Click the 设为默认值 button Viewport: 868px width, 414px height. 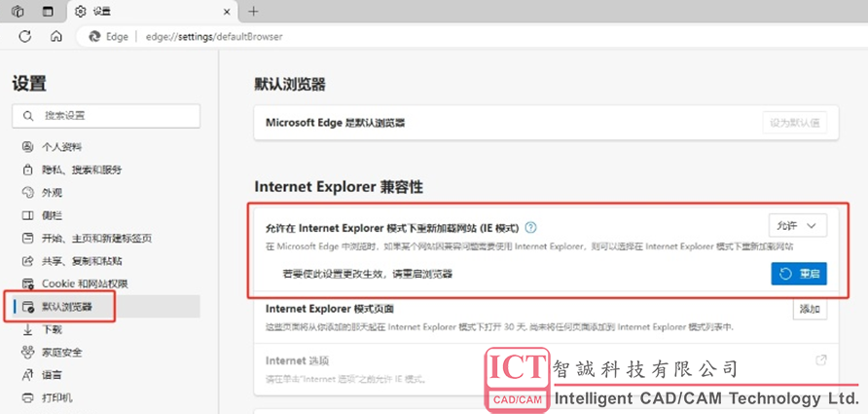tap(794, 123)
